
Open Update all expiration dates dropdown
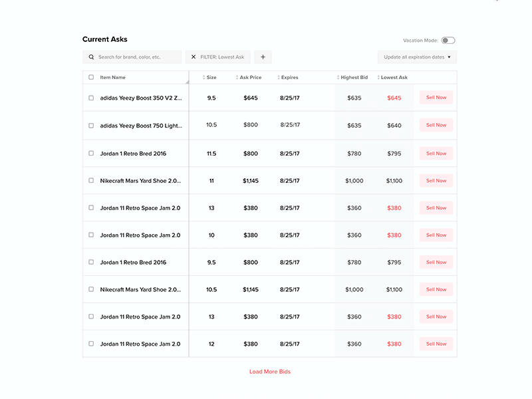tap(417, 57)
